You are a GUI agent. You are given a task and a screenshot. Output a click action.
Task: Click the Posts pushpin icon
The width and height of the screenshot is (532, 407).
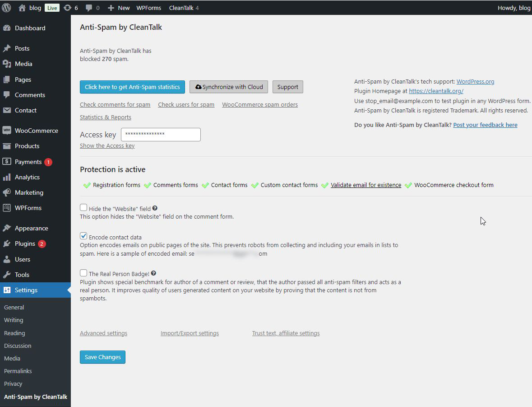[x=7, y=49]
